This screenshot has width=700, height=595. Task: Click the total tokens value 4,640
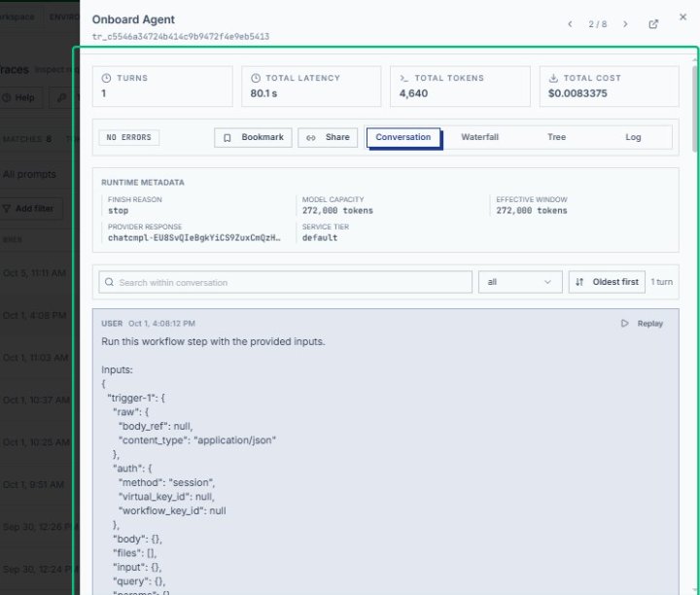coord(413,93)
